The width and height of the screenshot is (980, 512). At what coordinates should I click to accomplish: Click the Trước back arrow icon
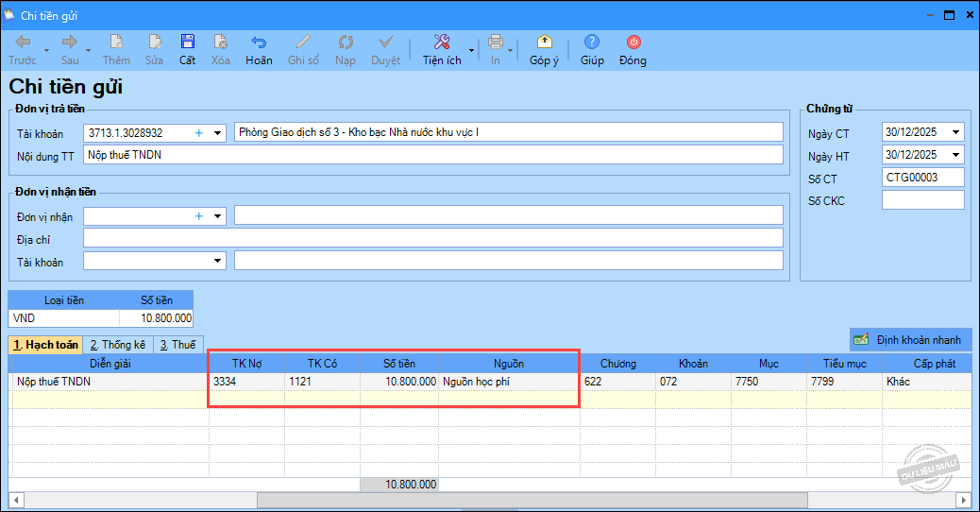[23, 43]
